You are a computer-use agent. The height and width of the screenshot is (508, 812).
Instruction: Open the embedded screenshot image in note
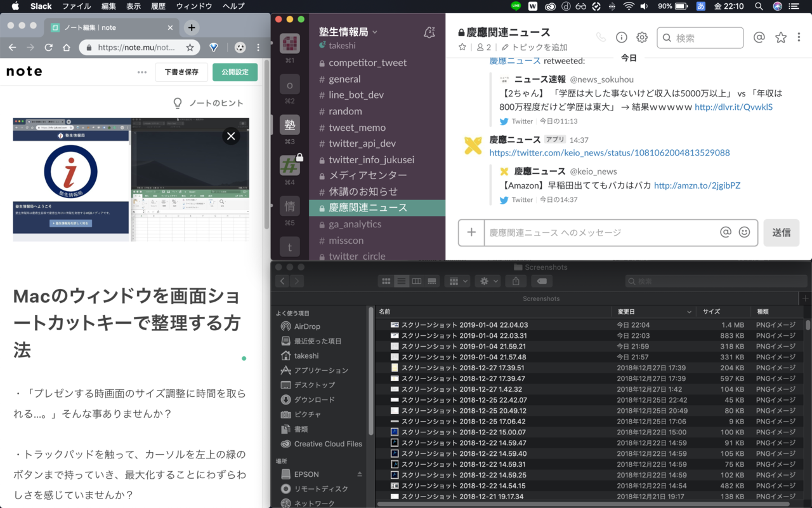point(131,179)
